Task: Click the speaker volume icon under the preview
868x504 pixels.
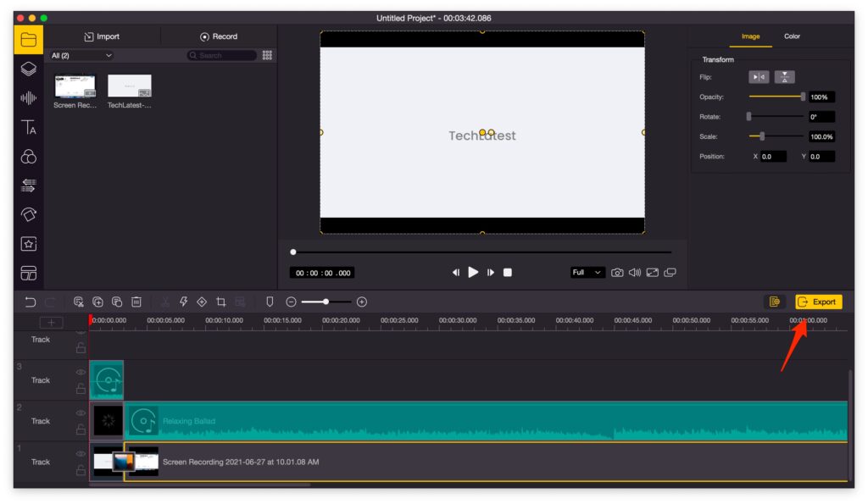Action: [x=635, y=273]
